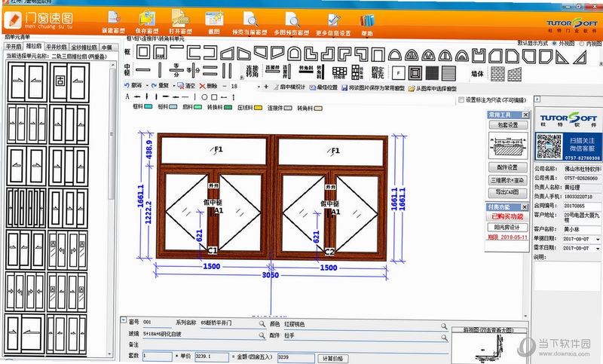Switch to the 推拉扇 tab
The height and width of the screenshot is (364, 603).
[34, 46]
